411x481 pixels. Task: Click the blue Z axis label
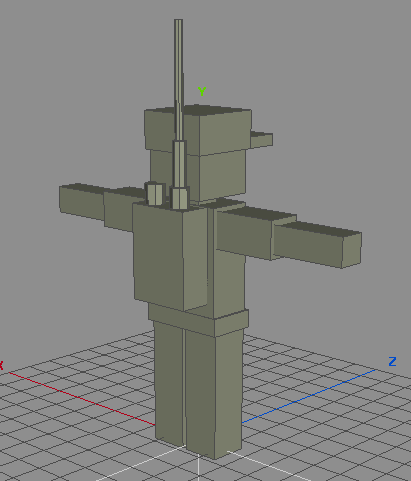(392, 361)
